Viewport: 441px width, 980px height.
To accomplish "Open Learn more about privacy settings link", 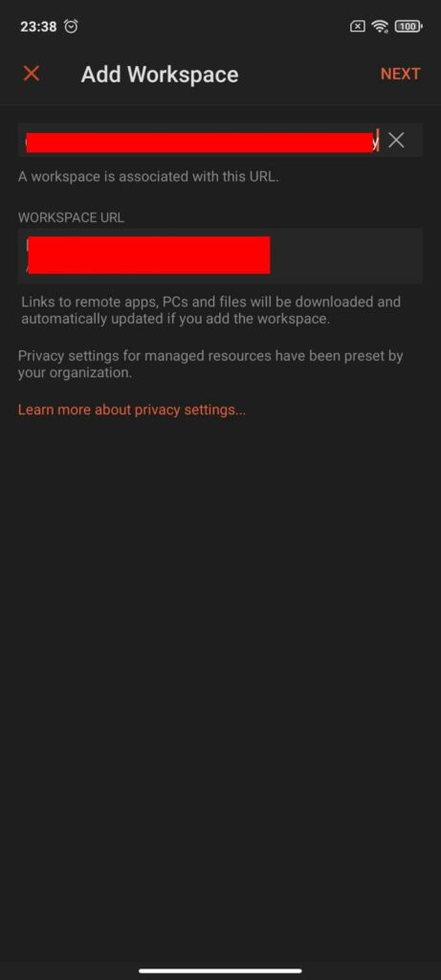I will (x=132, y=410).
